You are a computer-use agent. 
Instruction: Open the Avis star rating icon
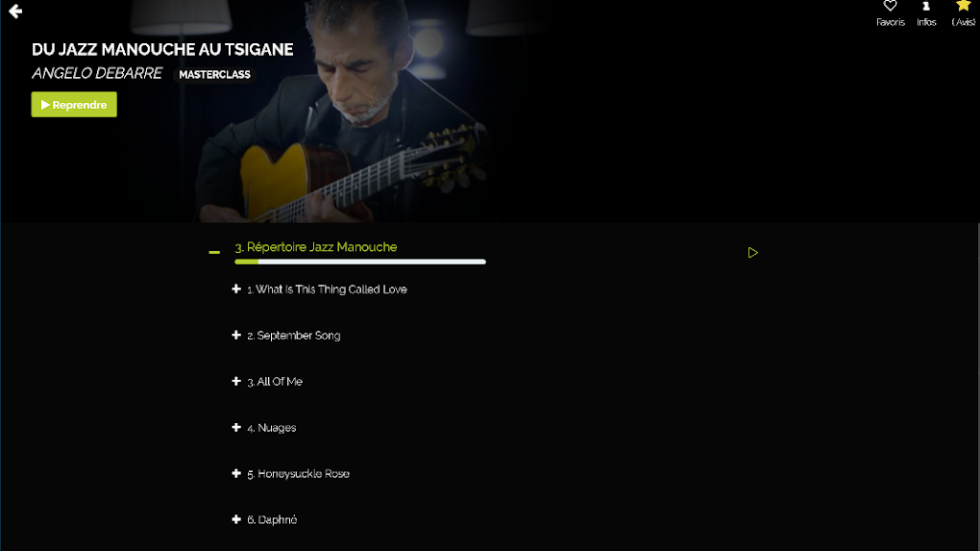coord(963,6)
